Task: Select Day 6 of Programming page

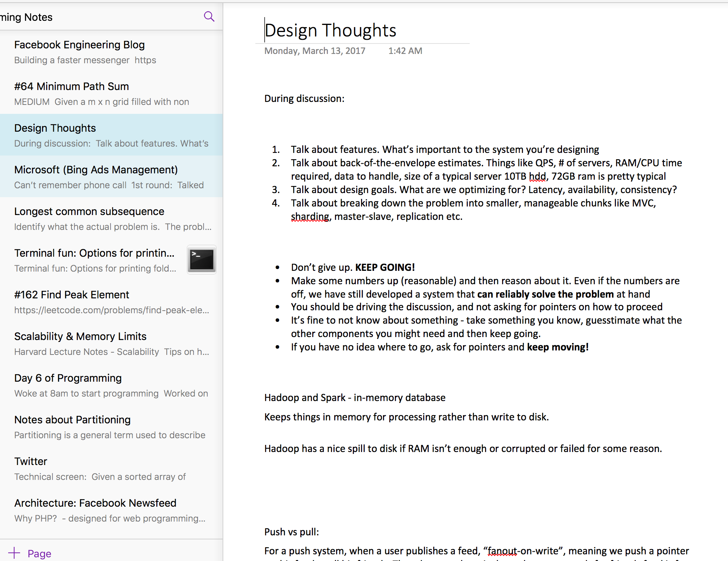Action: (68, 378)
